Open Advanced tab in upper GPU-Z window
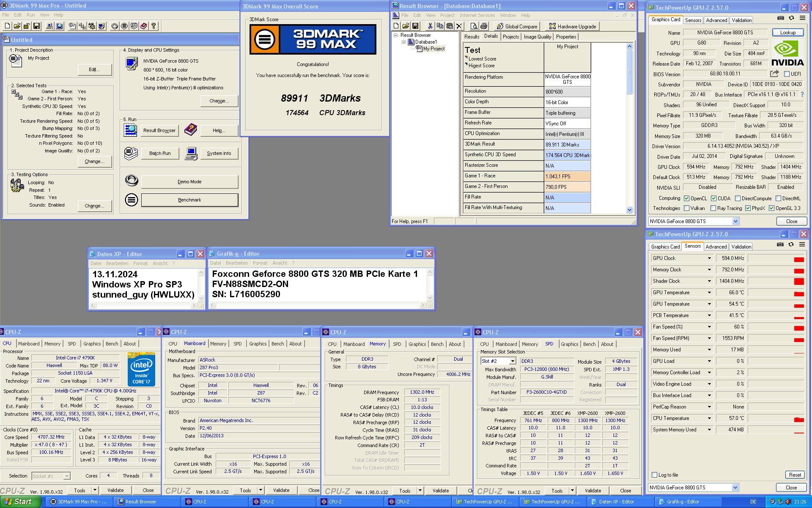Screen dimensions: 812x508 [716, 20]
